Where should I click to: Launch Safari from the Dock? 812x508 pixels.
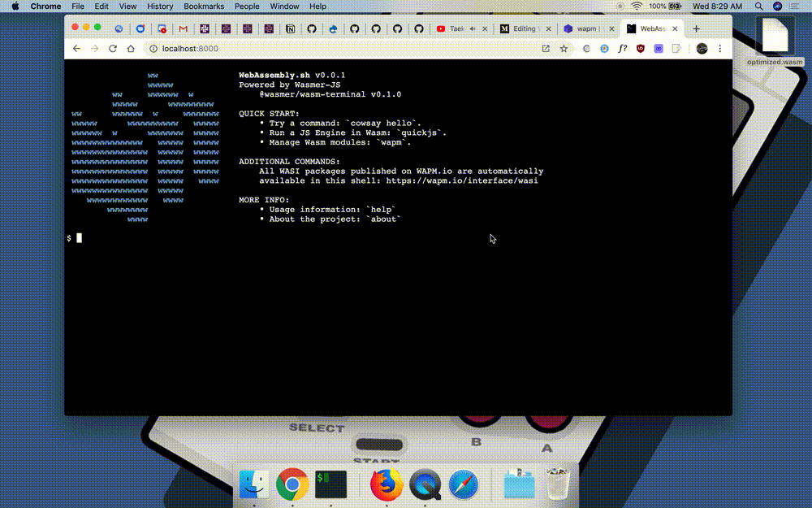[x=464, y=484]
